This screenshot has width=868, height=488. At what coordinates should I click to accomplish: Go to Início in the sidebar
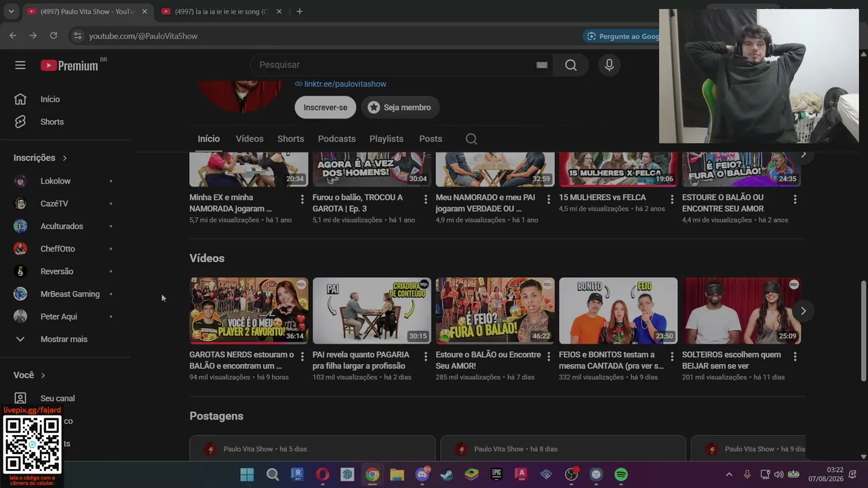click(x=50, y=99)
